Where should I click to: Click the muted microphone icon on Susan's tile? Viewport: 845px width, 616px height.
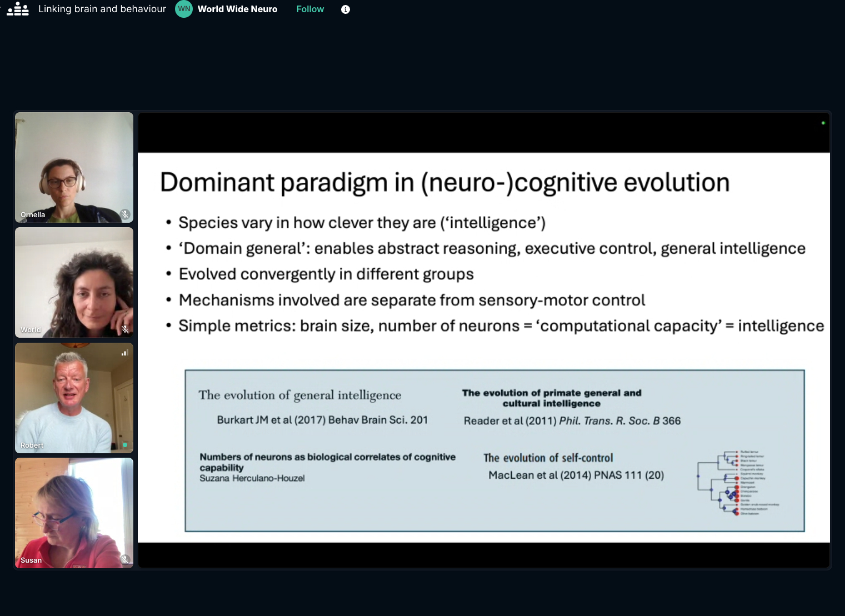[x=125, y=559]
